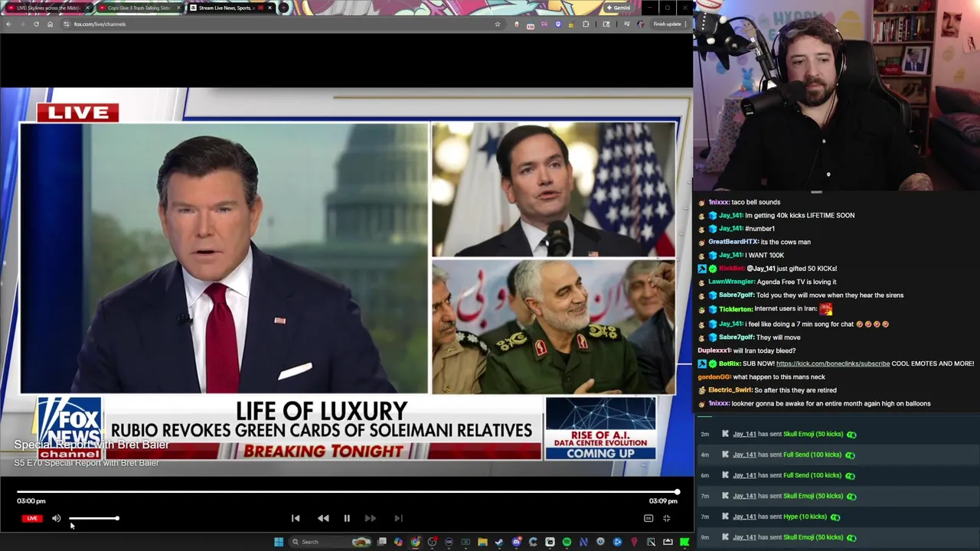
Task: Click Jay_141 in the 2m Skull Emoji row
Action: (744, 434)
